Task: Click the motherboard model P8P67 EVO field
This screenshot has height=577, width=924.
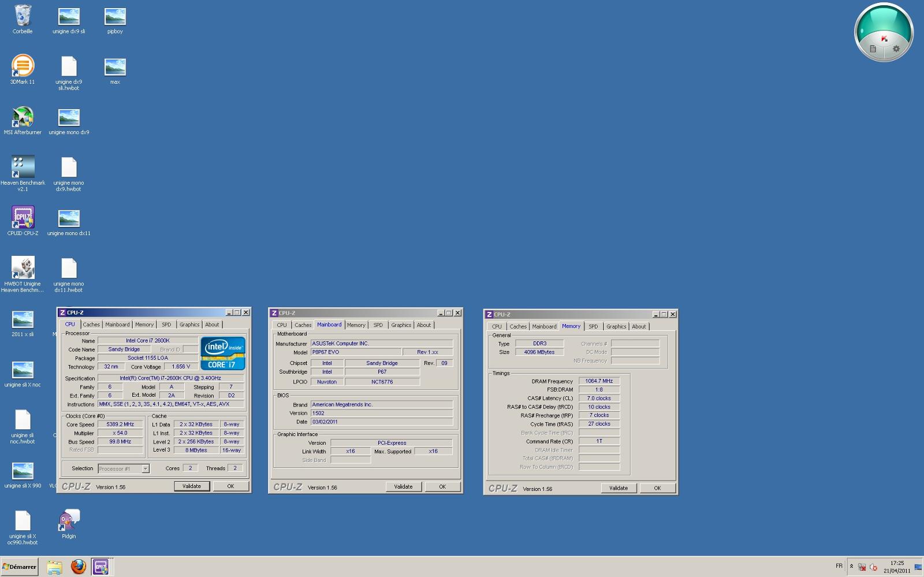Action: (356, 352)
